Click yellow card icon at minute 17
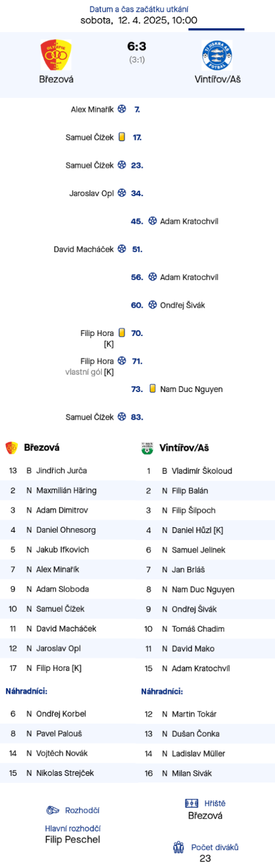Screen dimensions: 275x868 pos(122,137)
